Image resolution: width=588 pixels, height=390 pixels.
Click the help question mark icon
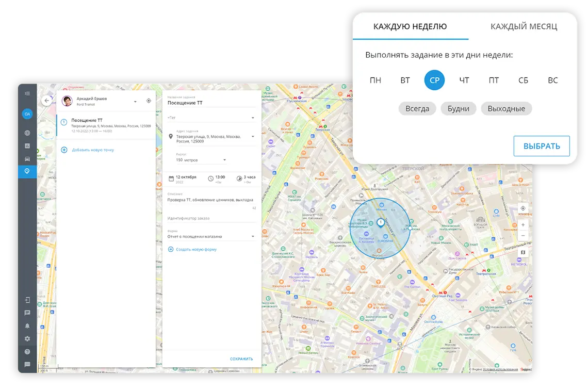click(27, 352)
